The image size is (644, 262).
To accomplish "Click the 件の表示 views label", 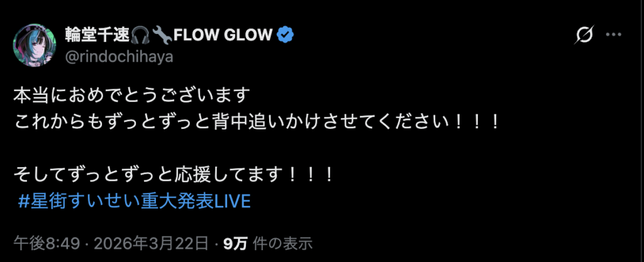I will tap(283, 244).
